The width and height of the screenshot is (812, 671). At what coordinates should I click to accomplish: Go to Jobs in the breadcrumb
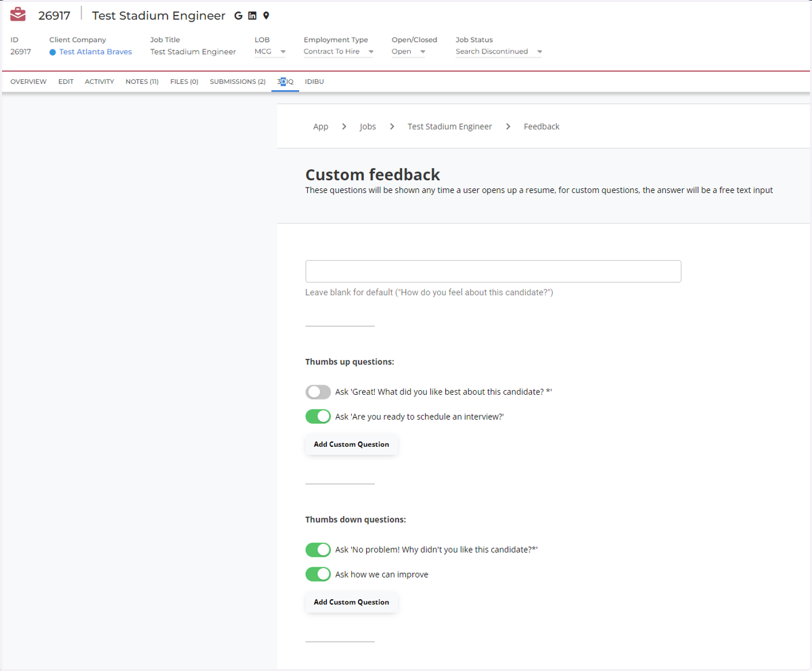click(367, 127)
